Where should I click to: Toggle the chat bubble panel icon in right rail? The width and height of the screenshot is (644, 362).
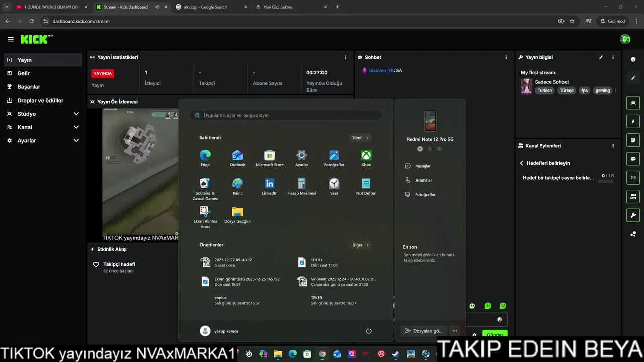coord(633,159)
